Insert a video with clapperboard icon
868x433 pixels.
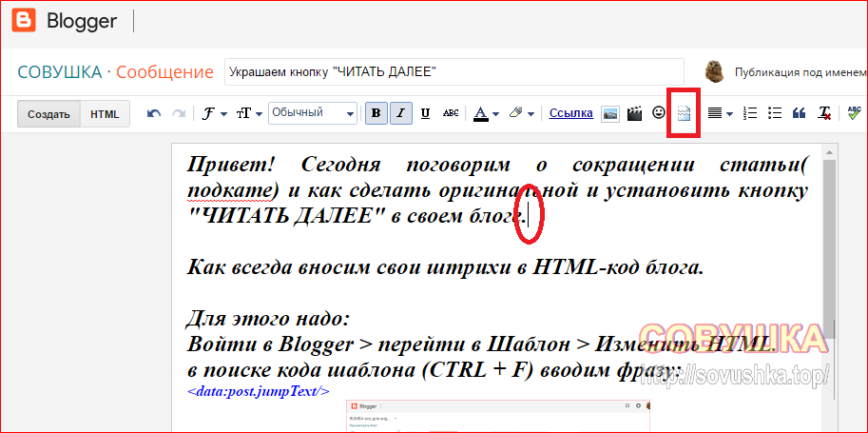coord(634,113)
